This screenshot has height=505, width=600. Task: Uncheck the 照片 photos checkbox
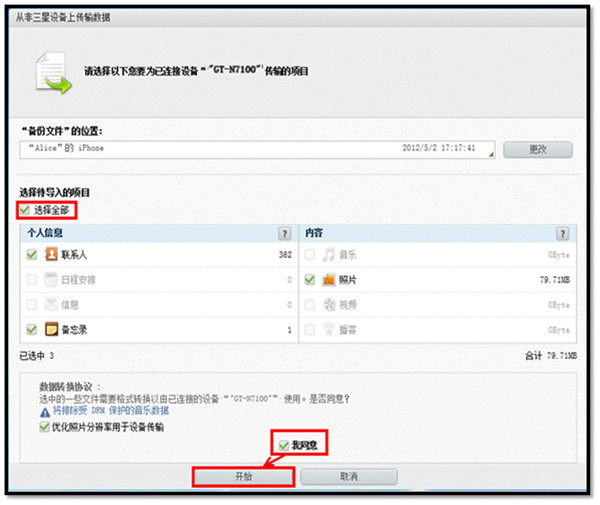(309, 279)
